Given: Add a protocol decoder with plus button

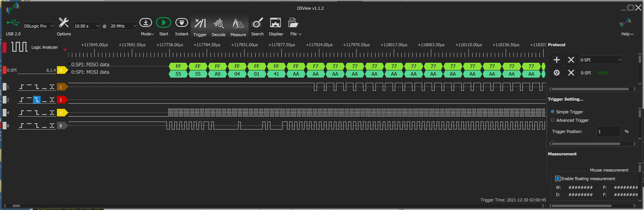Looking at the screenshot, I should point(557,60).
